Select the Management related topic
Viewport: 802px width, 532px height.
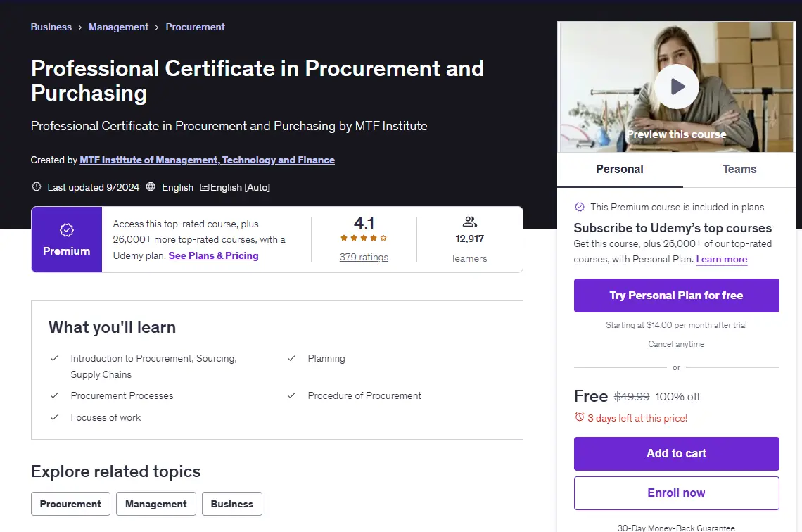point(156,504)
